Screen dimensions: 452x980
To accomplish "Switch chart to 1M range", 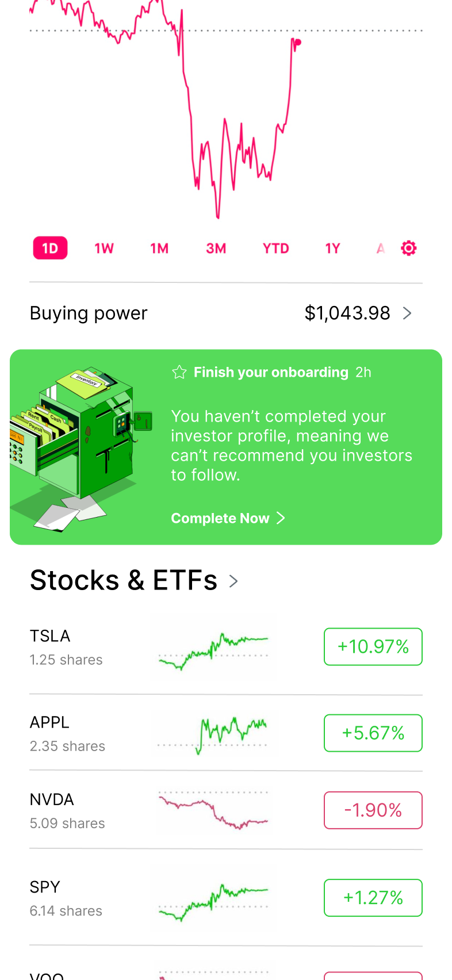I will [159, 248].
